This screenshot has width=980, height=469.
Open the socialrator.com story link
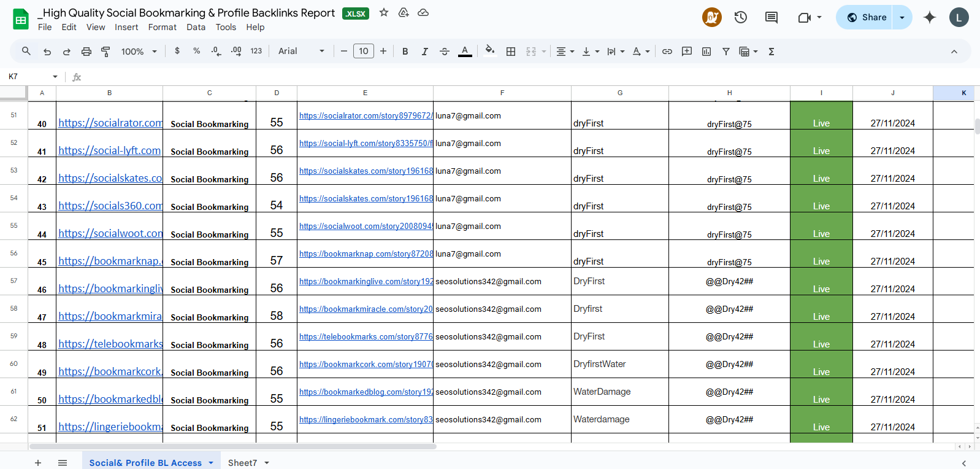366,115
